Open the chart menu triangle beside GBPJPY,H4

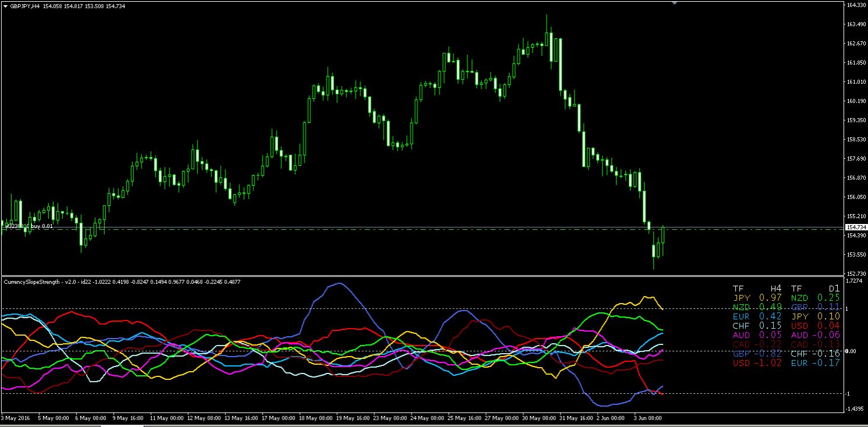[x=6, y=6]
